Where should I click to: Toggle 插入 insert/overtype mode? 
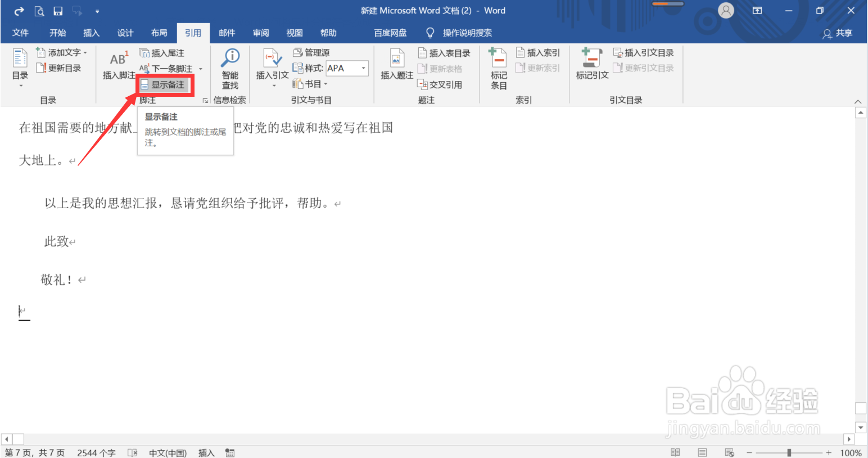point(206,452)
